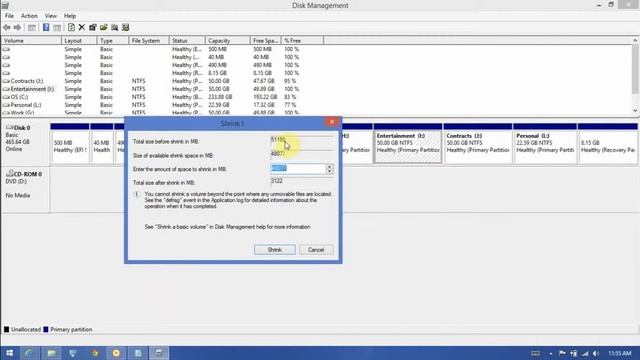Select the 500 MB EFI partition block
Viewport: 640px width, 360px height.
[x=70, y=144]
